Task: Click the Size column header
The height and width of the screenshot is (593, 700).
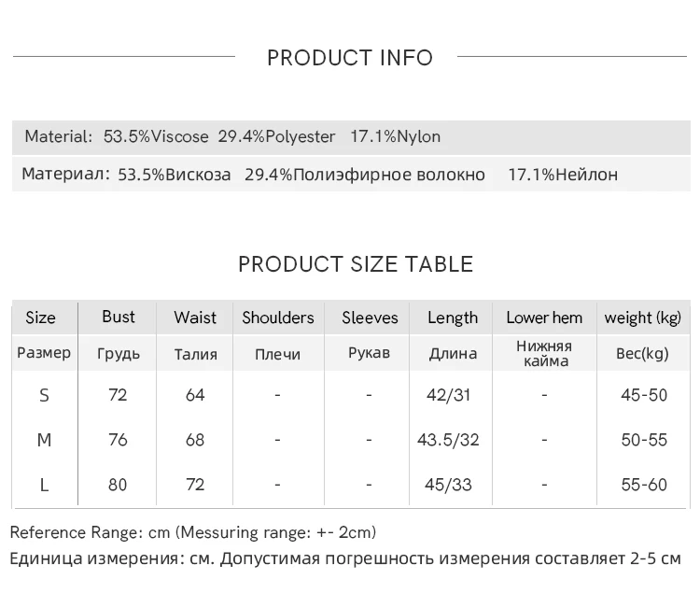Action: pyautogui.click(x=41, y=318)
